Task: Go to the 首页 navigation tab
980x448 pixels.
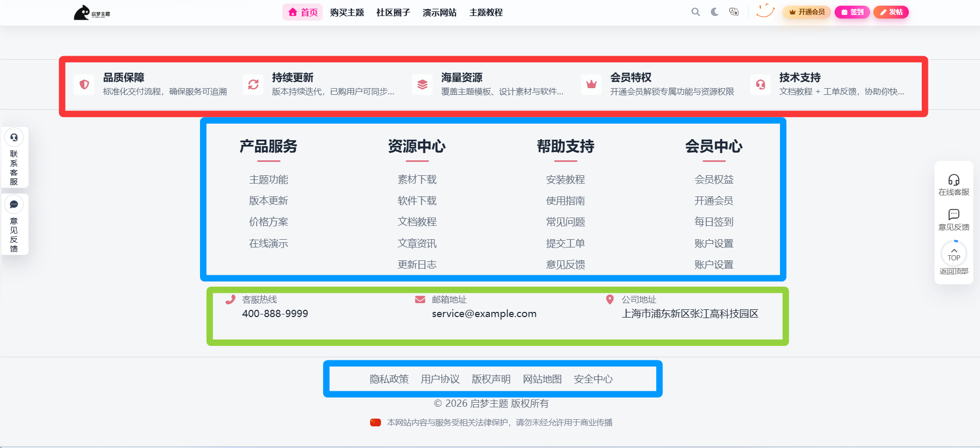Action: pyautogui.click(x=303, y=12)
